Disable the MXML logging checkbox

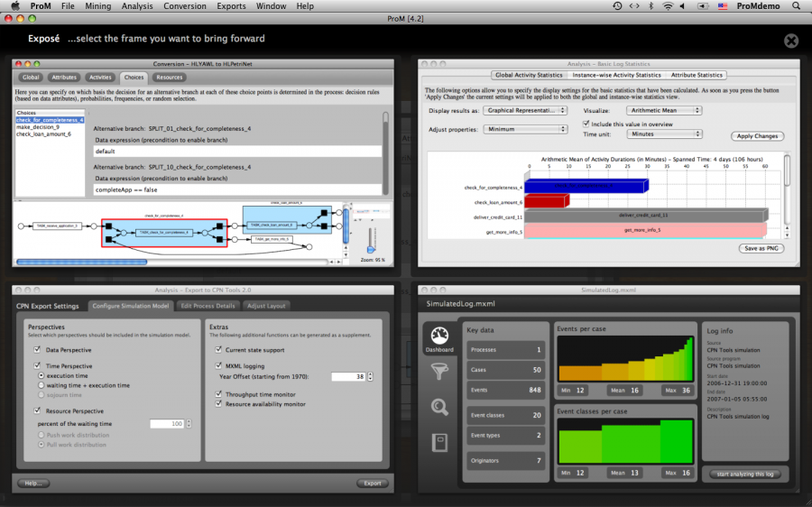click(x=217, y=365)
